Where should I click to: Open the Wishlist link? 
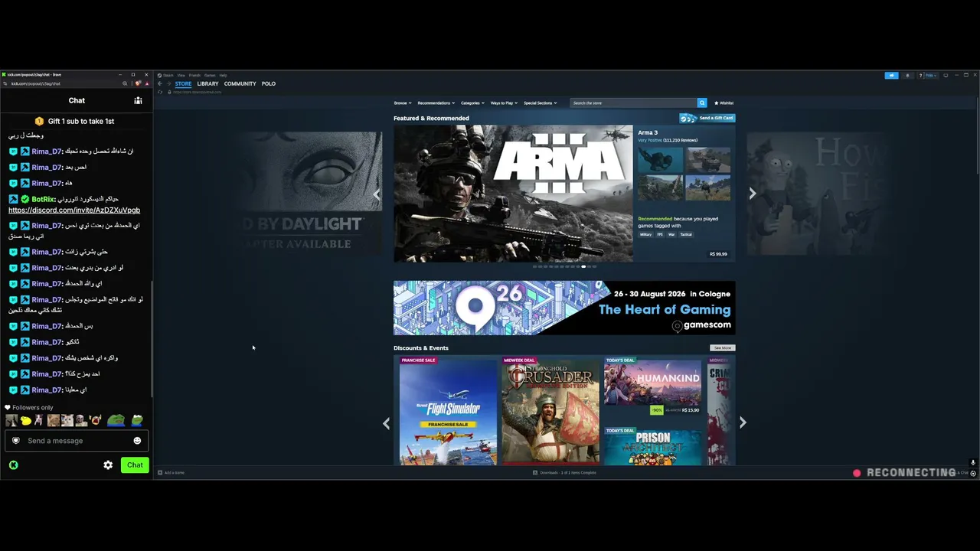click(724, 103)
